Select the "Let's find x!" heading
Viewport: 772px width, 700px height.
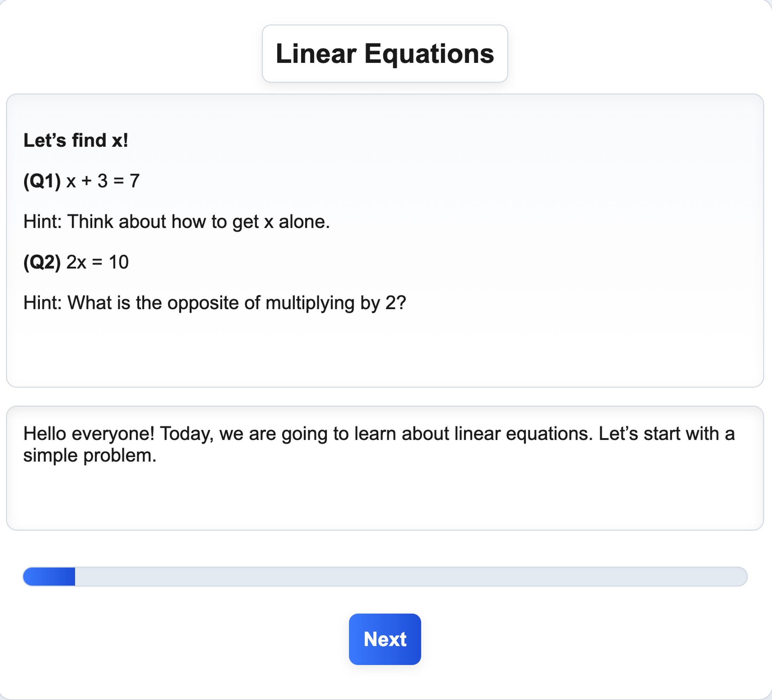[x=75, y=140]
